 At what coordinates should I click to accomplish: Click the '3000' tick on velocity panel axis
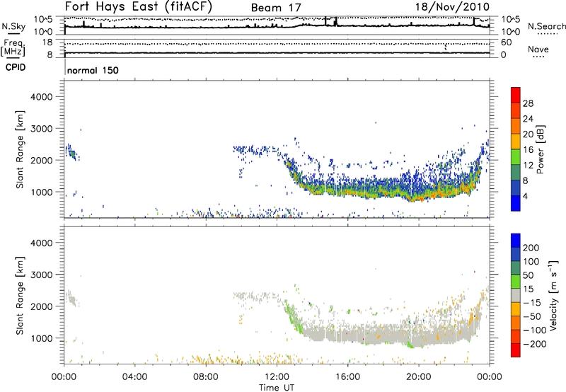coord(42,275)
